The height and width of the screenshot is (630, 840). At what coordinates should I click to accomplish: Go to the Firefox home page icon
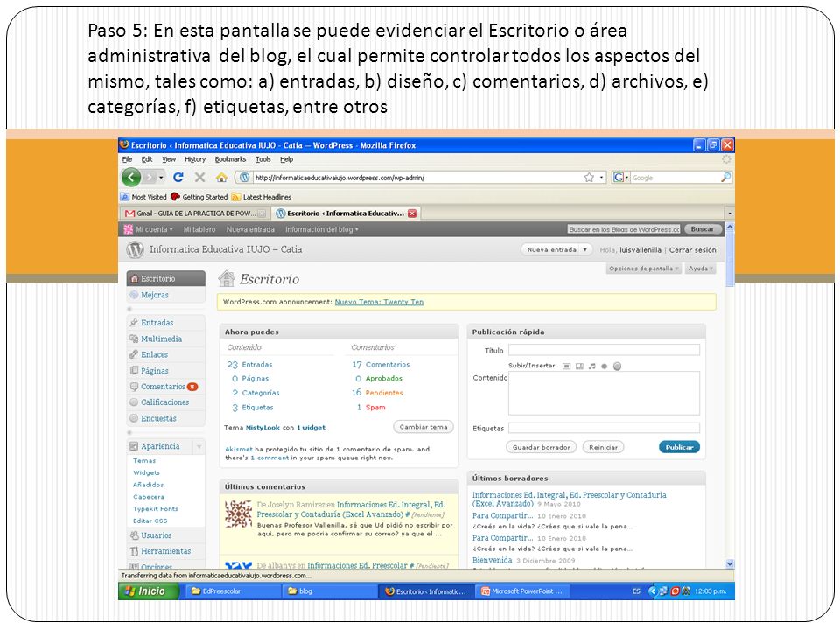click(x=221, y=177)
